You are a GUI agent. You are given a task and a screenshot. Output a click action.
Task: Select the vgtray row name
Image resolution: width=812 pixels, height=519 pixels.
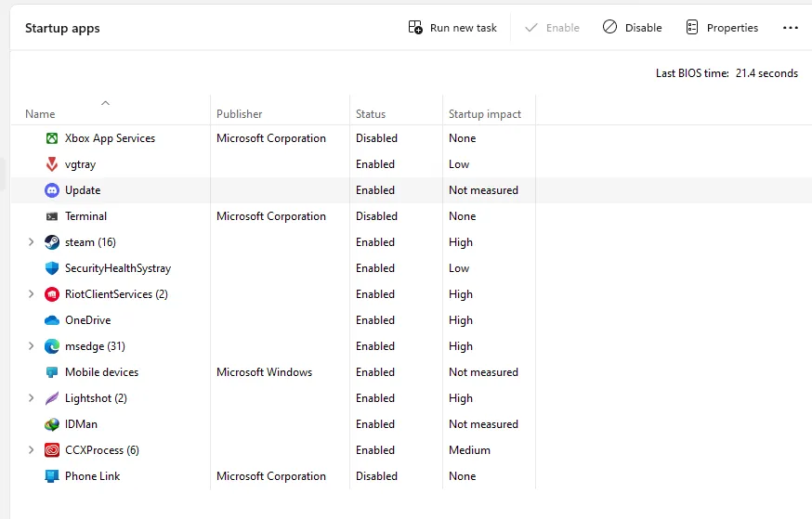tap(80, 164)
